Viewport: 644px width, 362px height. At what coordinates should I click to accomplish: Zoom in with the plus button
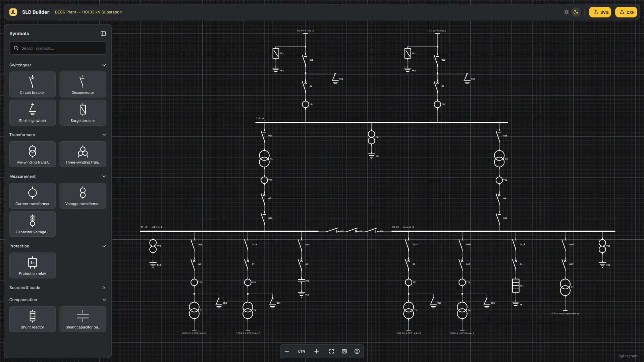316,351
